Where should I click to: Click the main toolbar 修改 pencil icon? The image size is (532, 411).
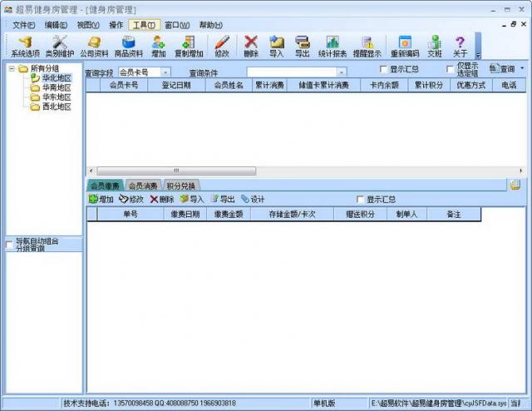point(222,47)
